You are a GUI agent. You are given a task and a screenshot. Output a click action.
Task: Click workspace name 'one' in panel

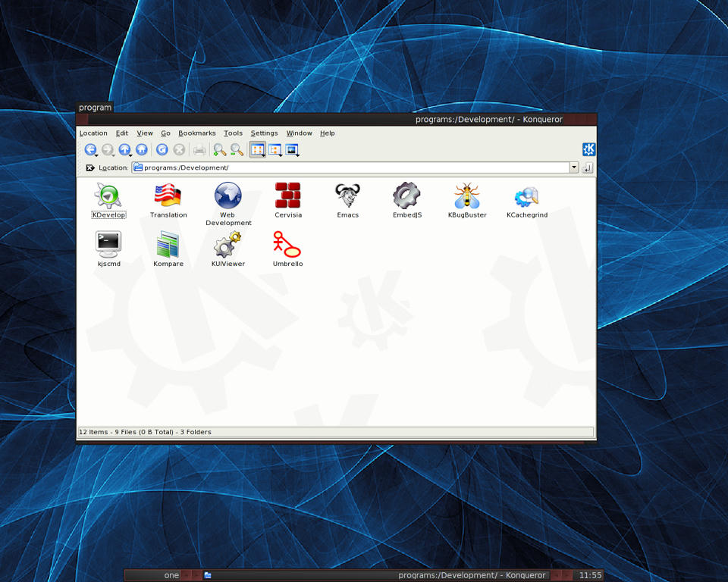point(171,575)
